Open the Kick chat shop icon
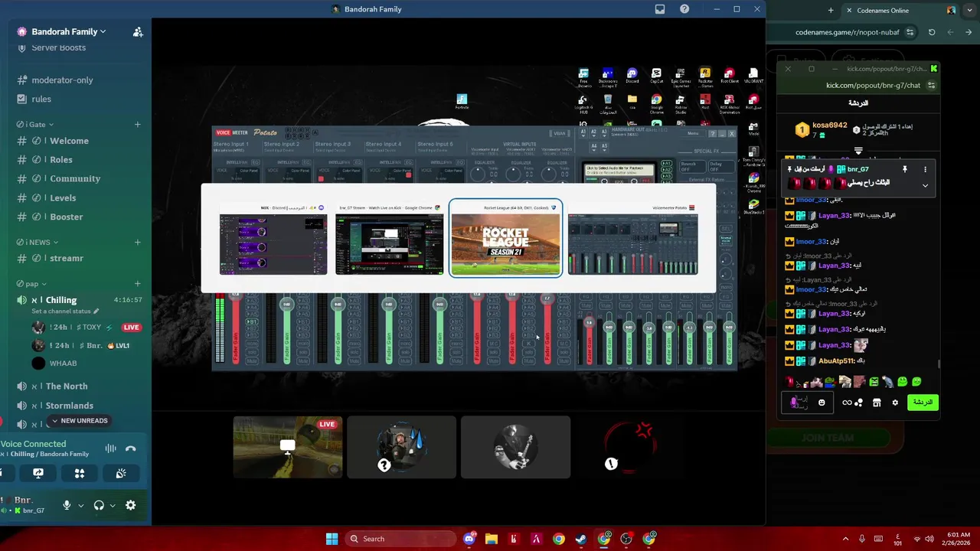Viewport: 980px width, 551px height. 877,403
